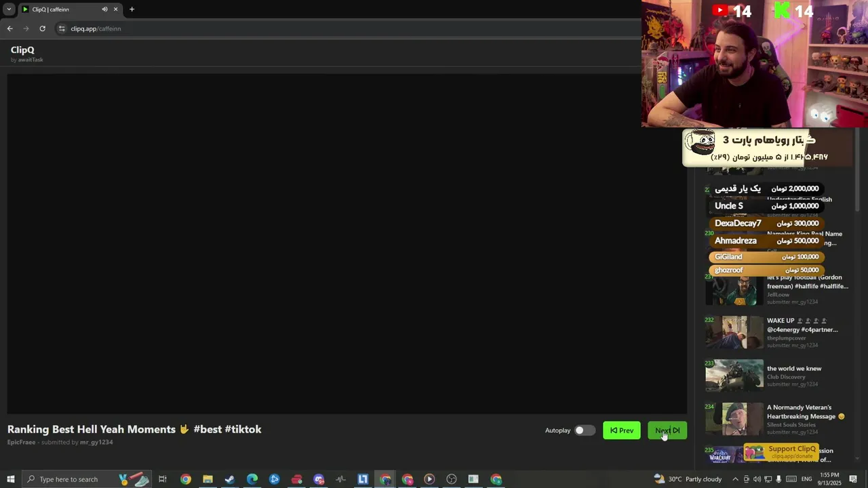Go to the previous clip with Prev

tap(621, 430)
